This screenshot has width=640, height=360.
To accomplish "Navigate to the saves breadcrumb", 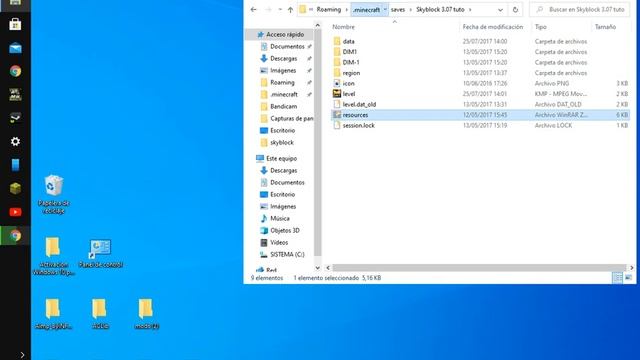I will coord(398,9).
